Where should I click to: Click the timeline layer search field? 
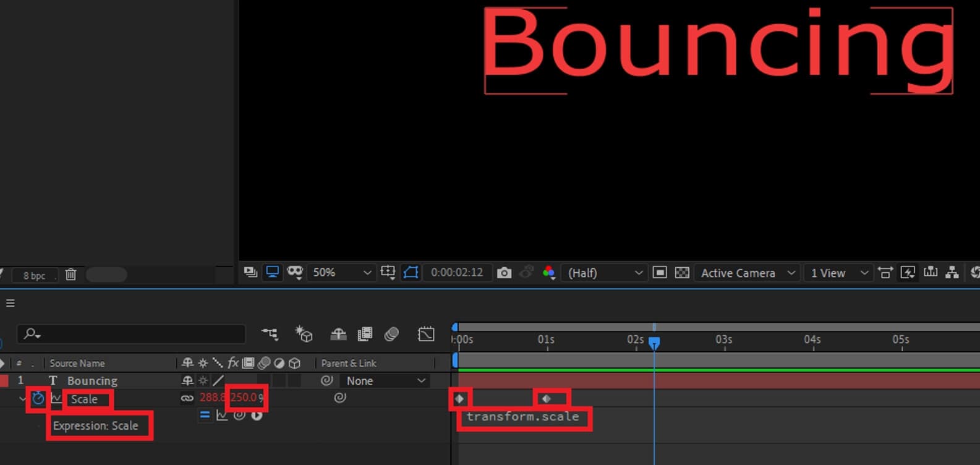pos(132,334)
